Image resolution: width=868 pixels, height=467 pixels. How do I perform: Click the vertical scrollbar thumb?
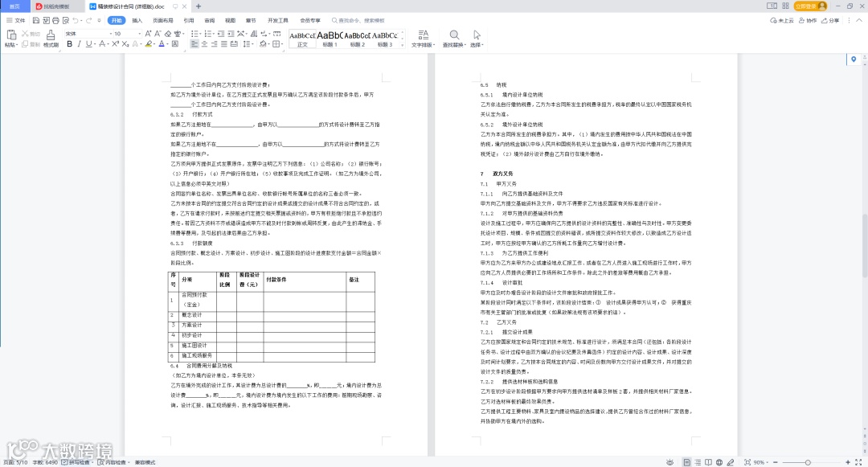[x=863, y=245]
